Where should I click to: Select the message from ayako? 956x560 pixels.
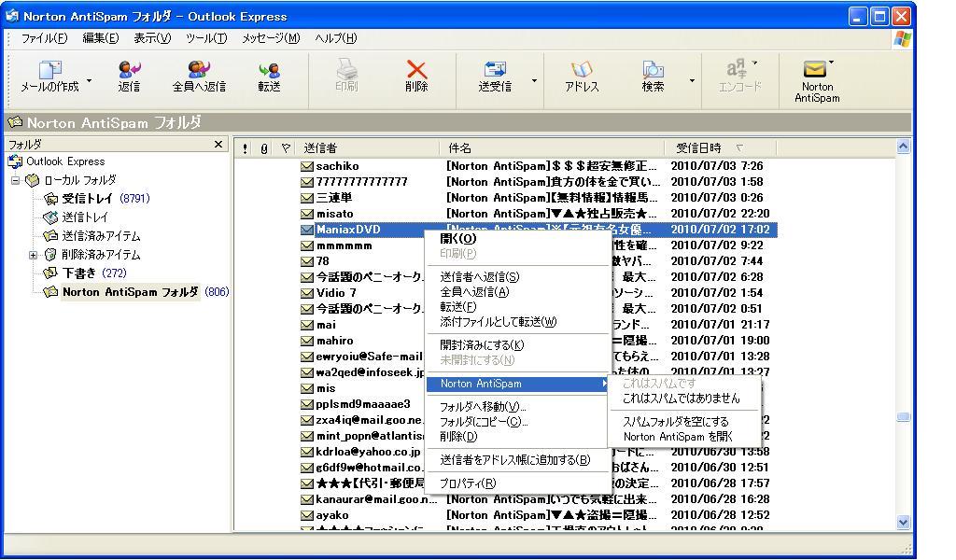[537, 515]
